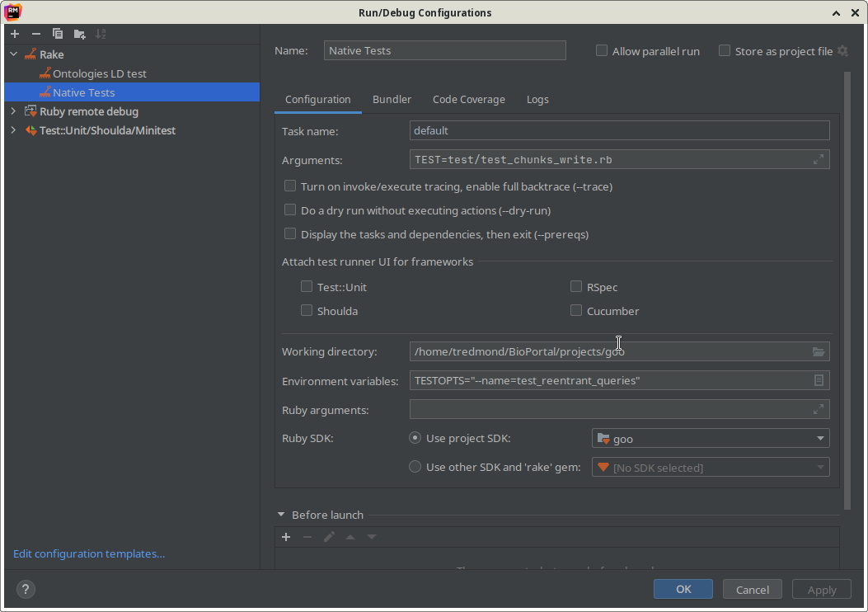Sort configurations alphabetically
This screenshot has width=868, height=612.
[x=101, y=34]
